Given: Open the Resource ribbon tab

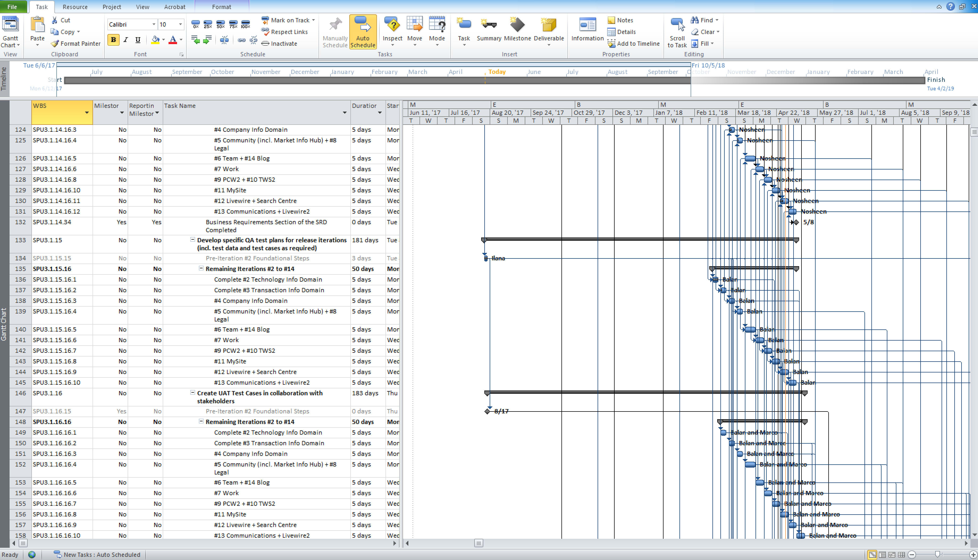Looking at the screenshot, I should 73,6.
